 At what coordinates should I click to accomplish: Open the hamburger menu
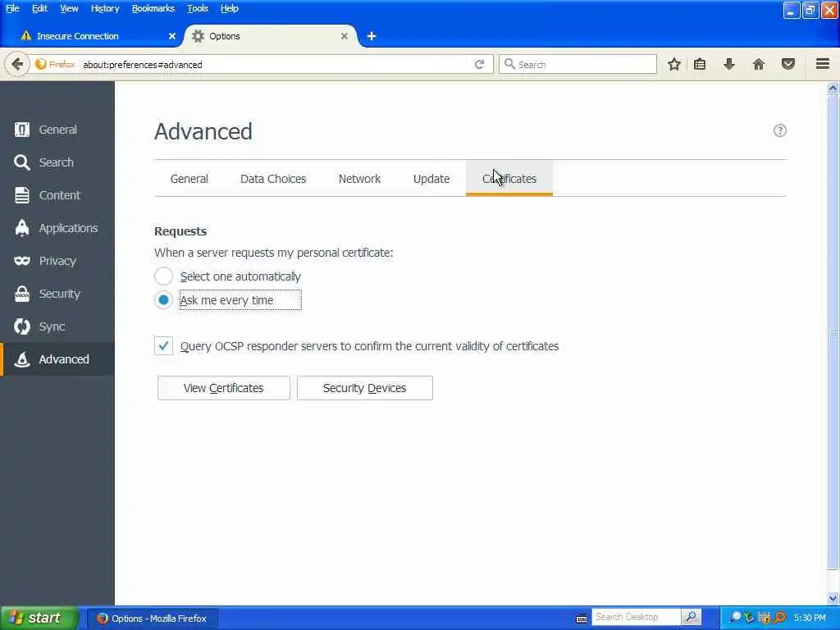point(823,64)
